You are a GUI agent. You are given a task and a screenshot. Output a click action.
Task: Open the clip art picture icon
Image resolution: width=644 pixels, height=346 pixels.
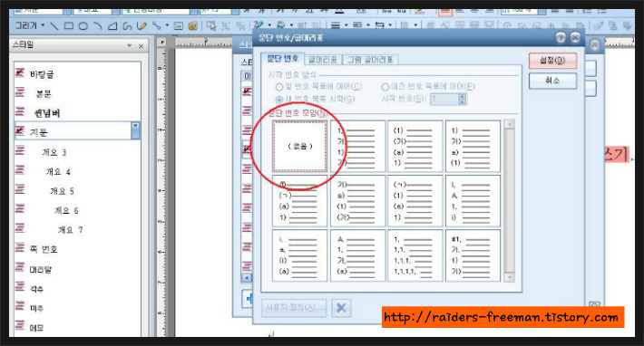click(192, 26)
